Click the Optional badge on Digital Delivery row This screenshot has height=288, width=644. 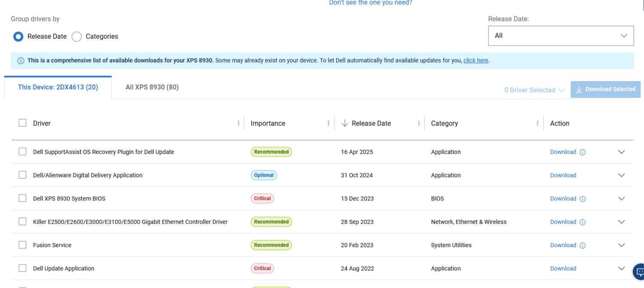point(264,175)
